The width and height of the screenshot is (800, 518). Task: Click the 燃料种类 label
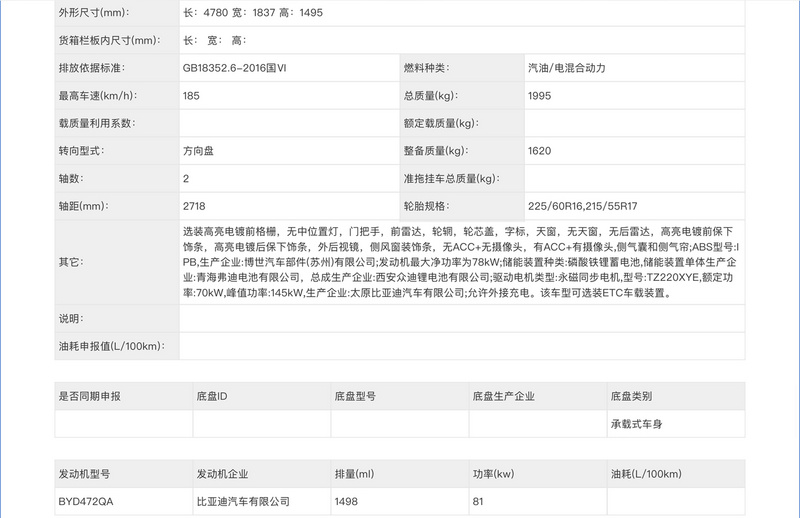[427, 68]
